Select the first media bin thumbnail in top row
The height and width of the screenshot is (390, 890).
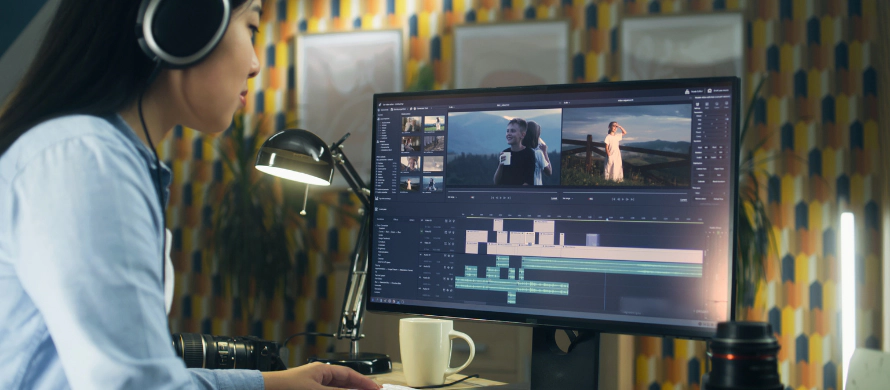412,123
